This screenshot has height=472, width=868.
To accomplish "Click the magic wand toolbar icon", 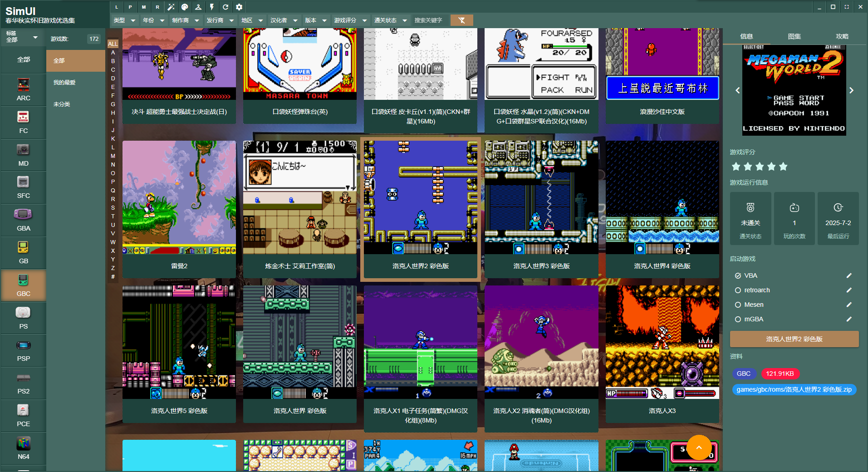I will 171,7.
